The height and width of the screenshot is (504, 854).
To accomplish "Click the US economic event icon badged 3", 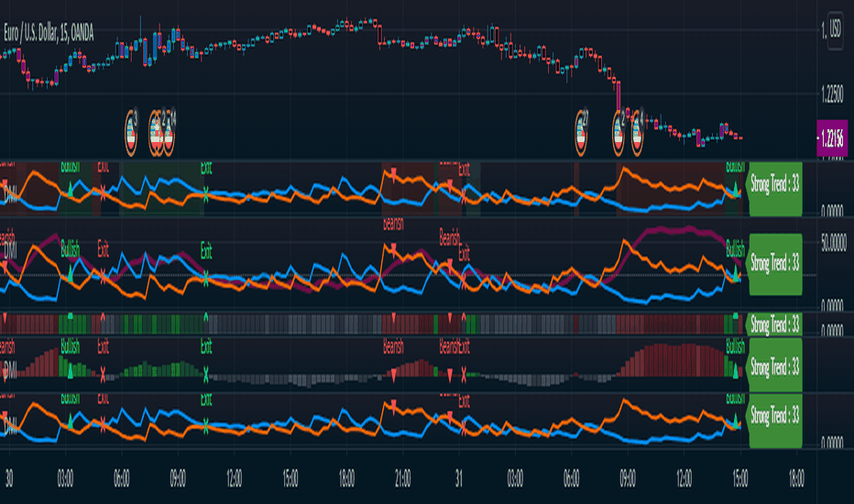I will point(131,132).
